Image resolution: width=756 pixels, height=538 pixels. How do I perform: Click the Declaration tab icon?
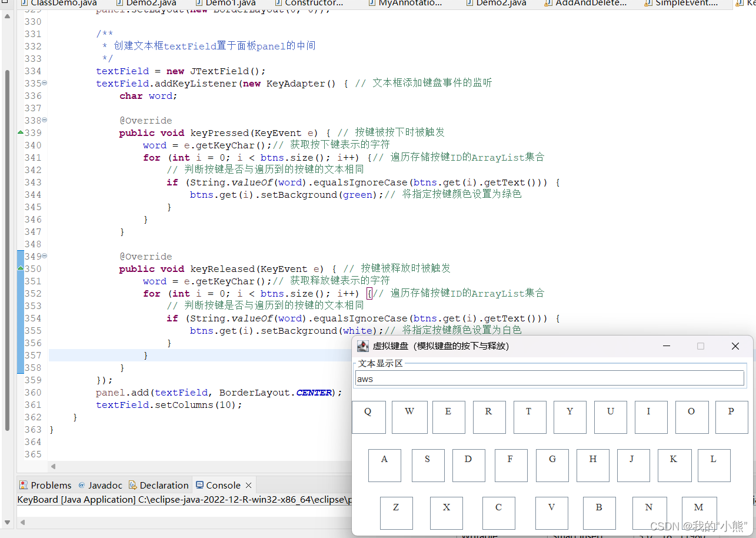point(133,486)
